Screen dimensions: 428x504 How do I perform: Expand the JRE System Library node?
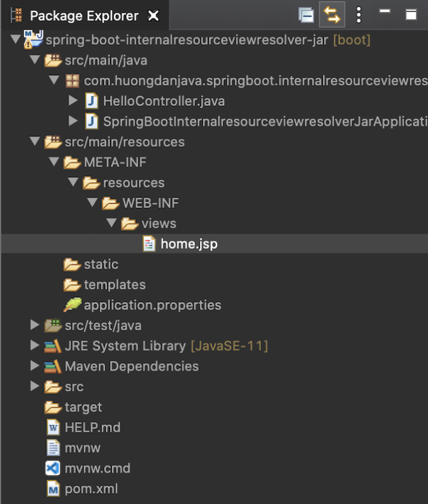point(34,345)
